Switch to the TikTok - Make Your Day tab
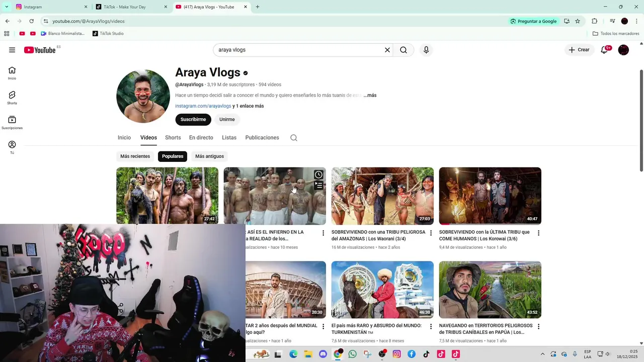This screenshot has height=362, width=644. pyautogui.click(x=132, y=7)
